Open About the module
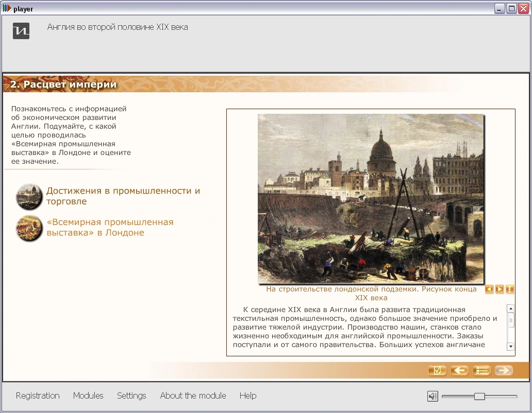 point(193,395)
